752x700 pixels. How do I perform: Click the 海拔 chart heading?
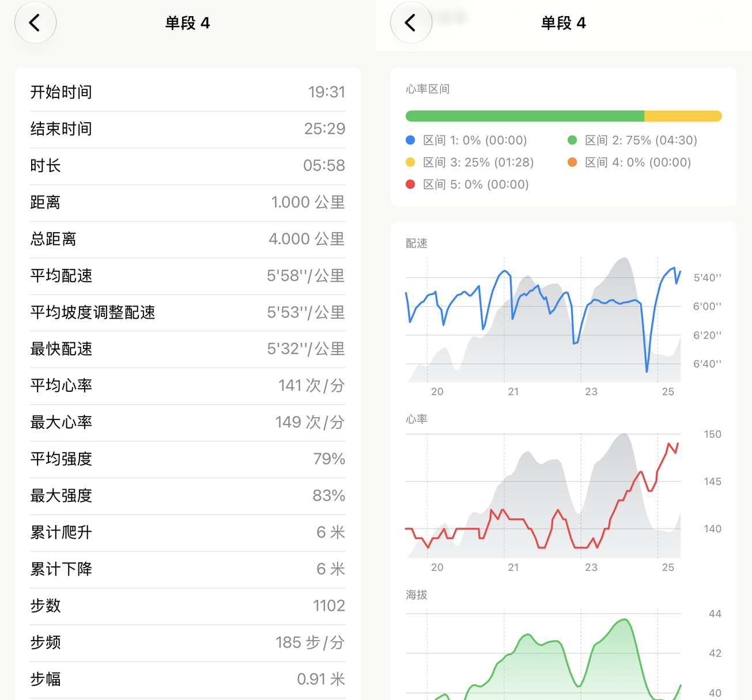[x=417, y=595]
